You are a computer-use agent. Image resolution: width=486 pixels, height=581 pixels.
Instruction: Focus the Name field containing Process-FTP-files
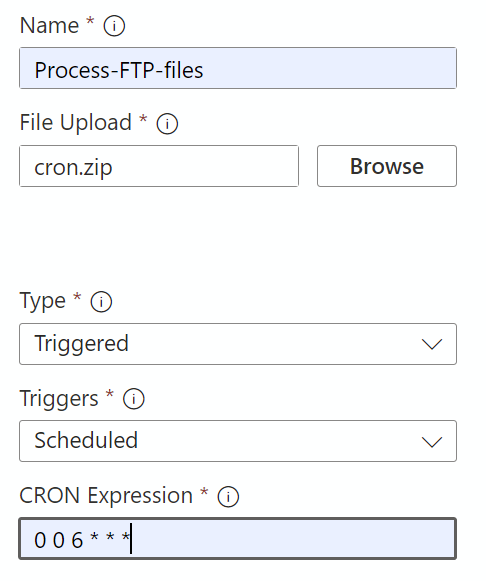(x=238, y=68)
